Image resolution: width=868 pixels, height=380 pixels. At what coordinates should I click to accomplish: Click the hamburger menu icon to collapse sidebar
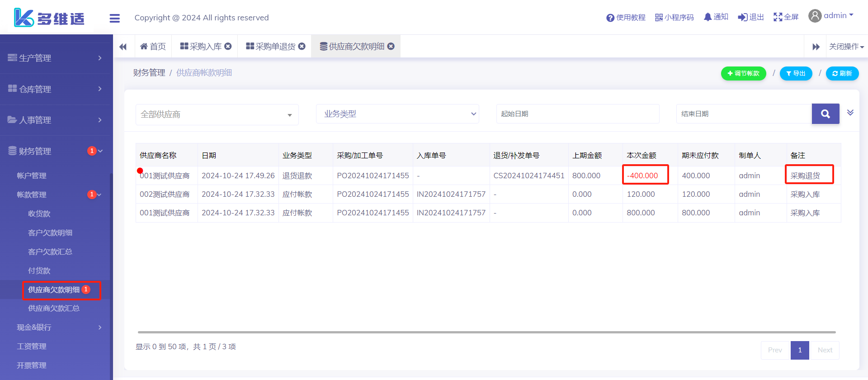click(x=115, y=18)
